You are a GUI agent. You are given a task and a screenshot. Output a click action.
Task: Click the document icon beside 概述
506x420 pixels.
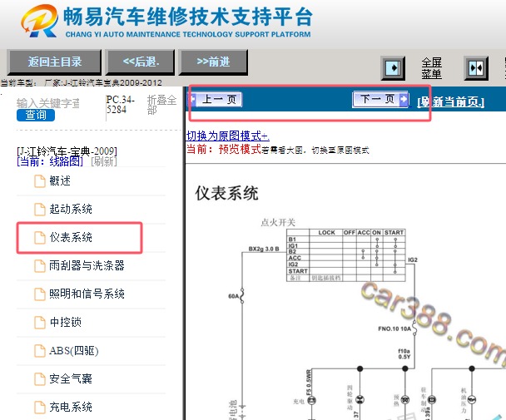pyautogui.click(x=40, y=181)
